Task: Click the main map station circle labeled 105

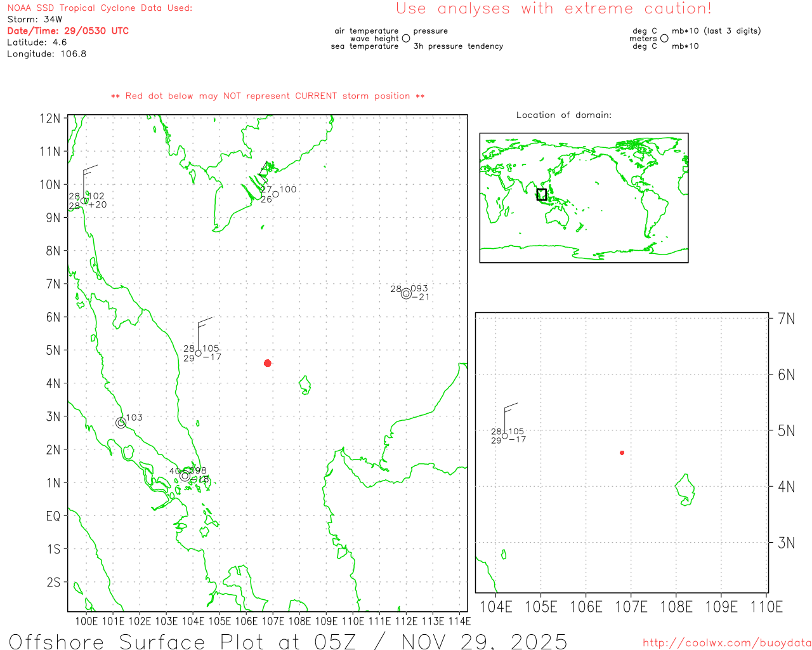Action: click(x=199, y=354)
